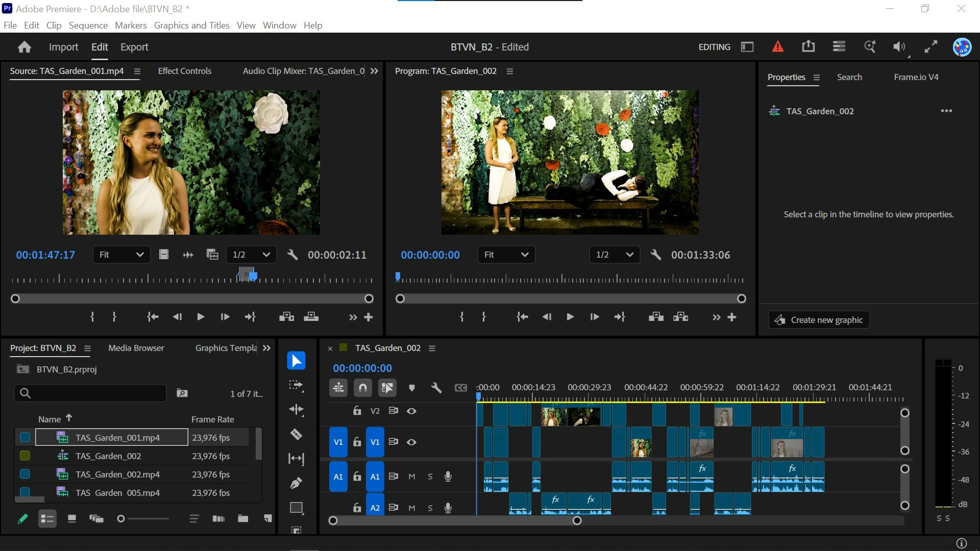
Task: Open Program monitor 1/2 resolution dropdown
Action: coord(615,255)
